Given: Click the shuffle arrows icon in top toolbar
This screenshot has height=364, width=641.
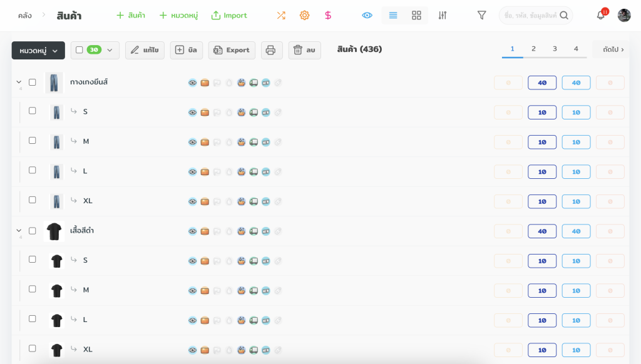Looking at the screenshot, I should pyautogui.click(x=281, y=15).
